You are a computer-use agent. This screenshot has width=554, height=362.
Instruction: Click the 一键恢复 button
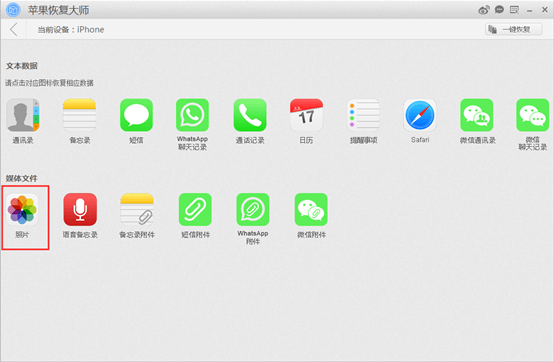[514, 29]
